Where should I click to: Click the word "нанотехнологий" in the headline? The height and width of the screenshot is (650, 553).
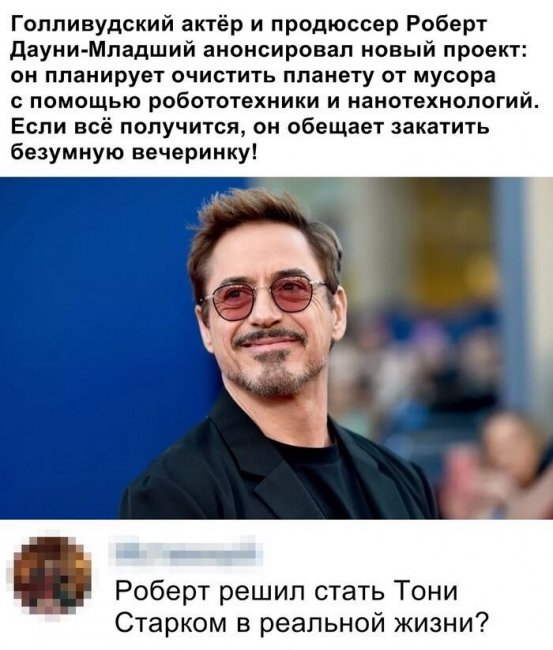[445, 101]
